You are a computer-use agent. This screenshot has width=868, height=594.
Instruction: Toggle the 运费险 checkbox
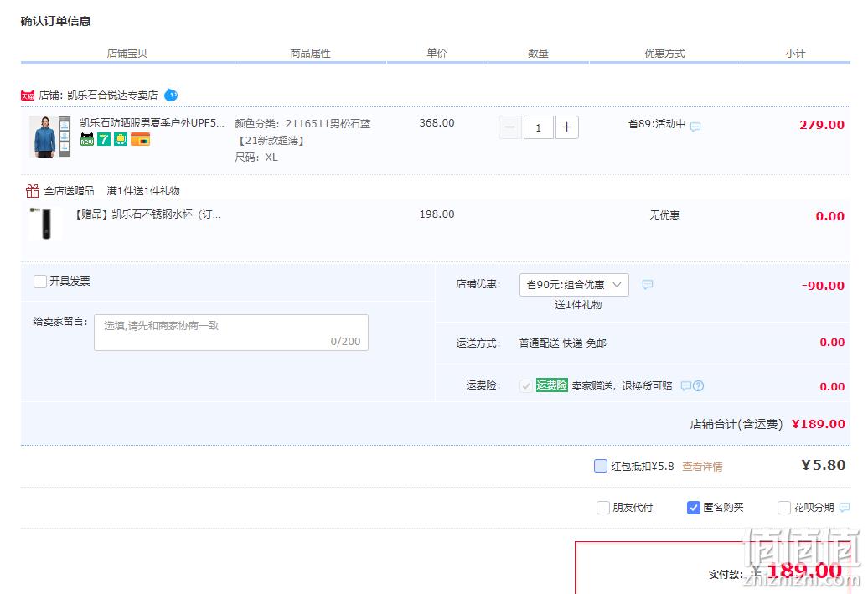point(526,386)
